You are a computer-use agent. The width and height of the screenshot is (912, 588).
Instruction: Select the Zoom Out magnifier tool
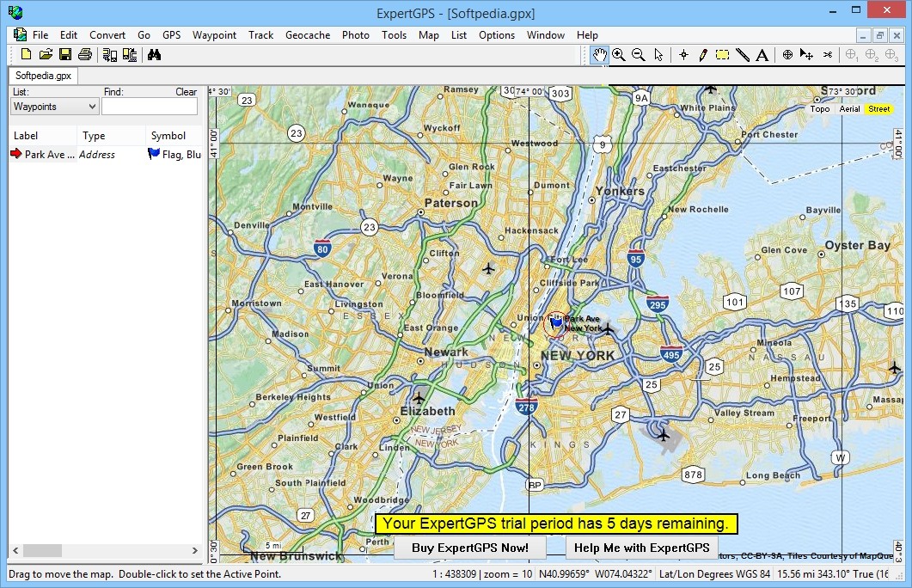click(638, 55)
